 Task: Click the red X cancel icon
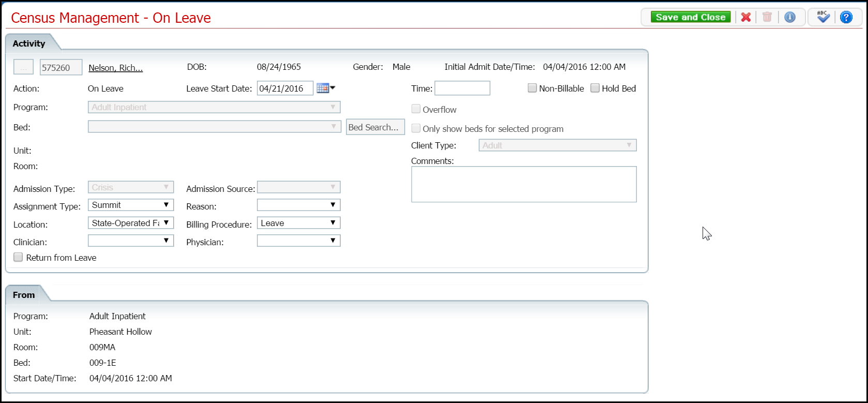(745, 17)
